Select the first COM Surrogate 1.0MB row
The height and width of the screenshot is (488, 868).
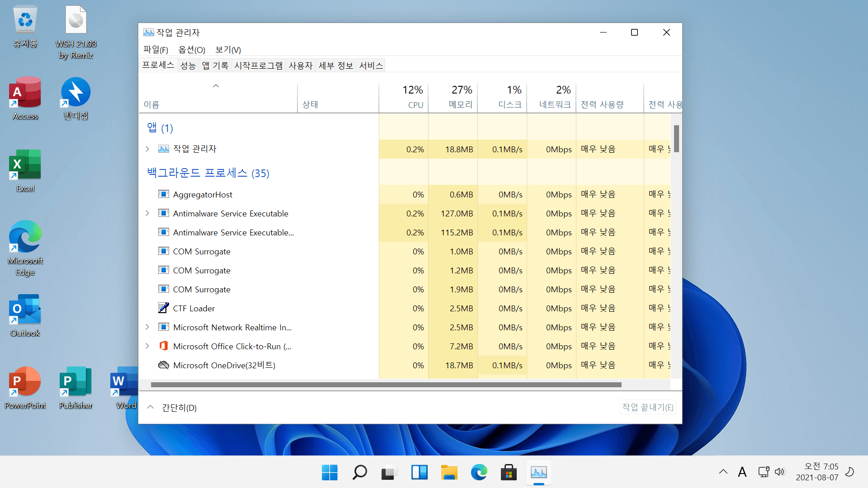(x=405, y=251)
